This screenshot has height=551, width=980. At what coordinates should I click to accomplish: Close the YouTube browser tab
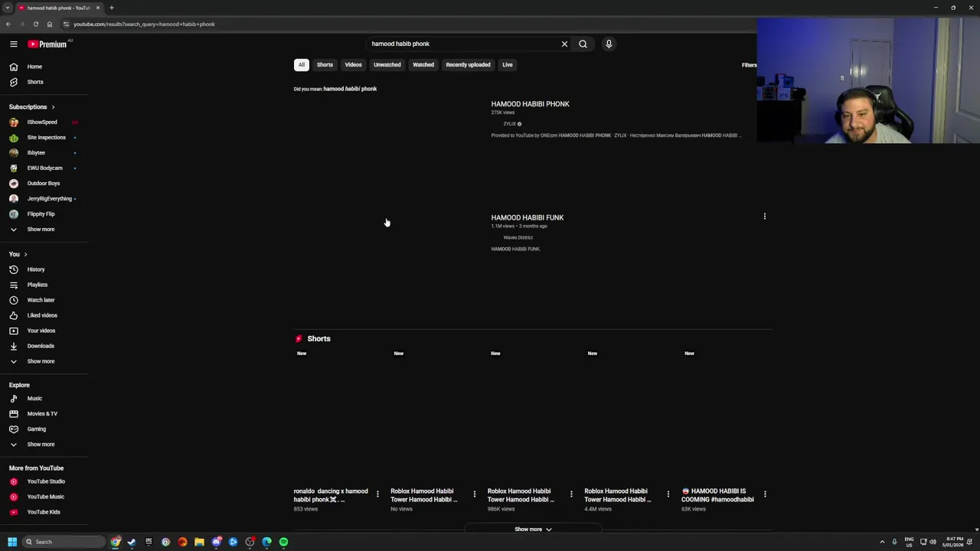coord(97,8)
